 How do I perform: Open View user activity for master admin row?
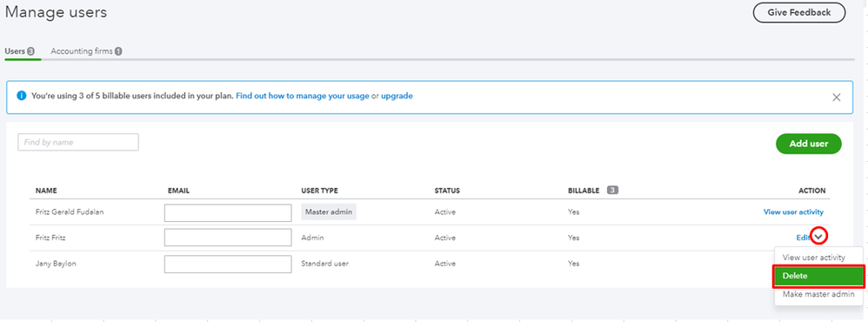click(x=793, y=211)
